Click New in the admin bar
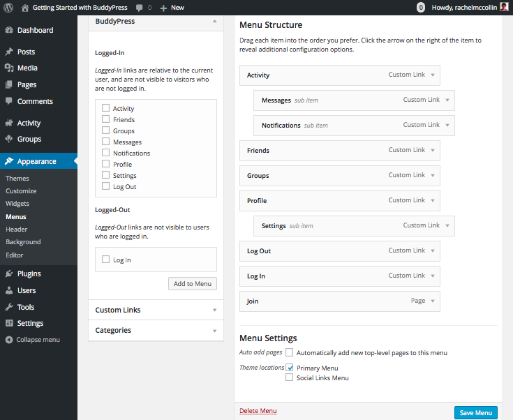513x420 pixels. [177, 8]
